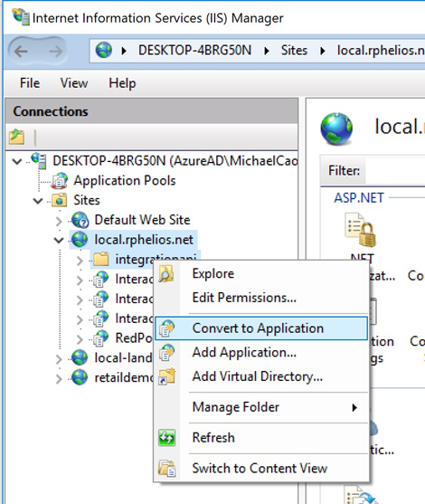This screenshot has height=504, width=425.
Task: Click the ASP.NET group header
Action: click(359, 197)
